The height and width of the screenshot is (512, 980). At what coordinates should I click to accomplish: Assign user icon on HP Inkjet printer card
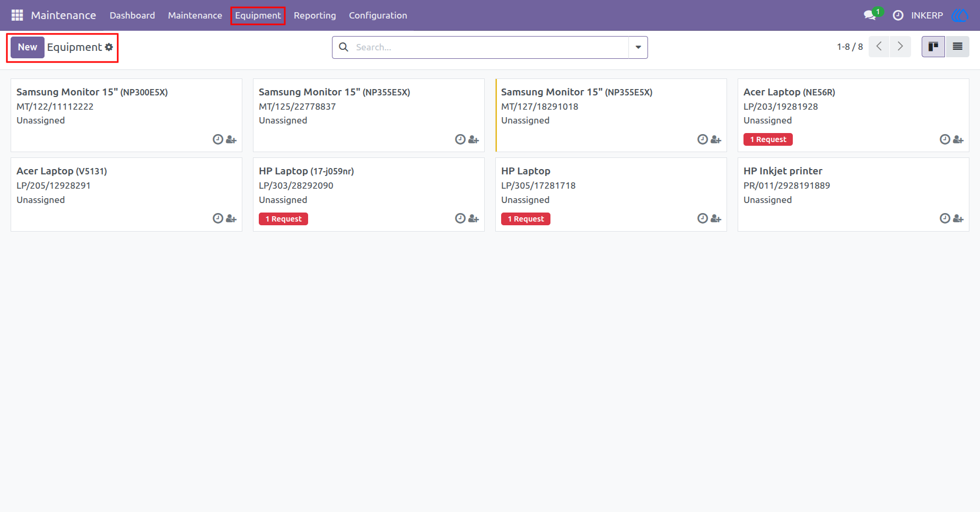point(958,219)
